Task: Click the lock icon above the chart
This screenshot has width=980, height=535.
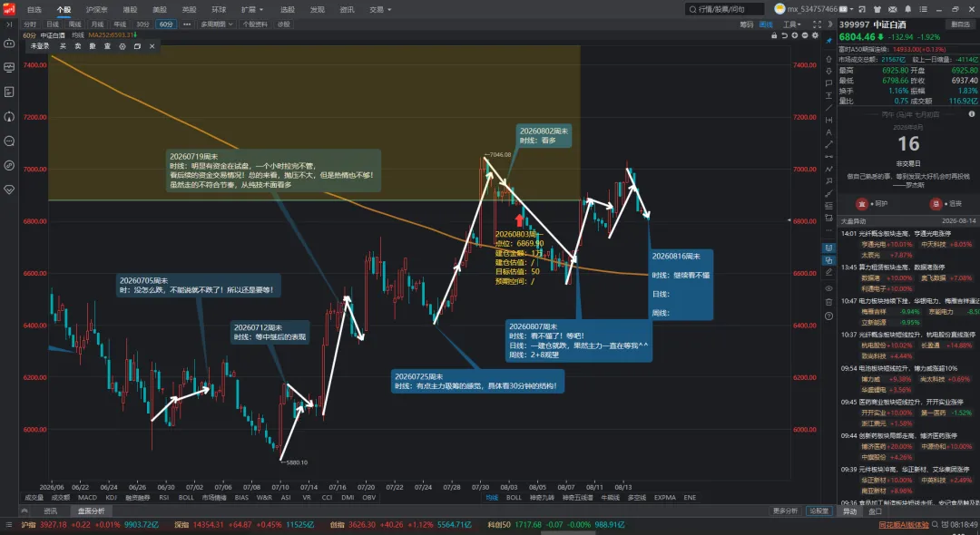Action: 774,35
